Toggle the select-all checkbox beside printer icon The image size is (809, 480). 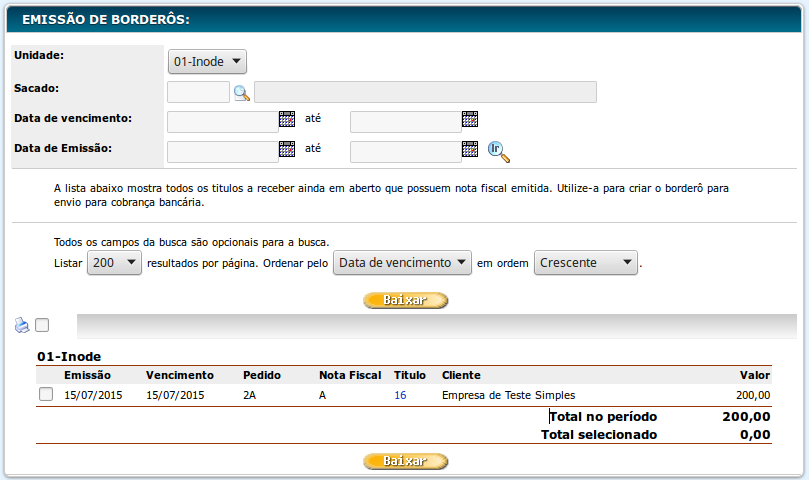coord(42,325)
